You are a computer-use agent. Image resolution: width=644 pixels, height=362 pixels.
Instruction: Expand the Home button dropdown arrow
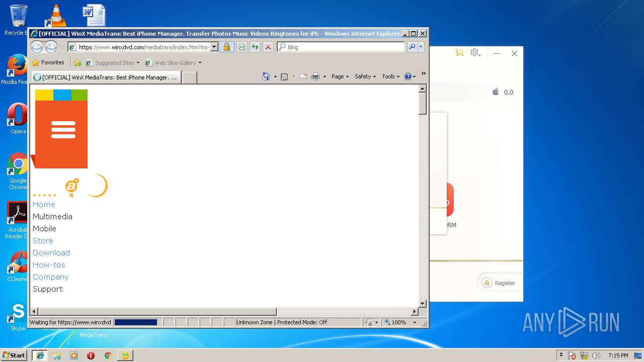point(275,77)
